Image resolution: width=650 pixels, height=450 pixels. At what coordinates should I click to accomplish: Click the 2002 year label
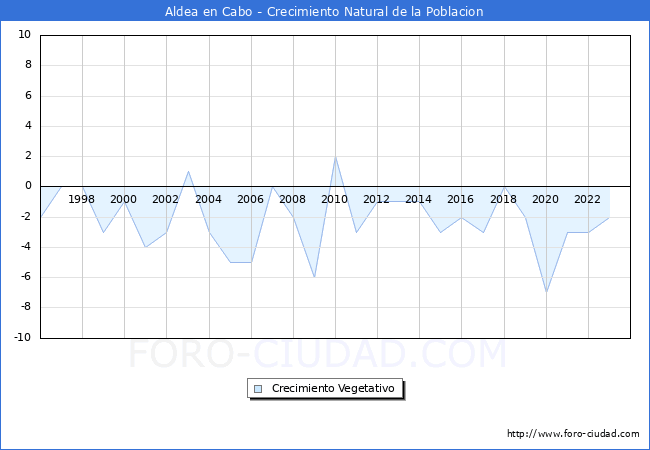[165, 199]
